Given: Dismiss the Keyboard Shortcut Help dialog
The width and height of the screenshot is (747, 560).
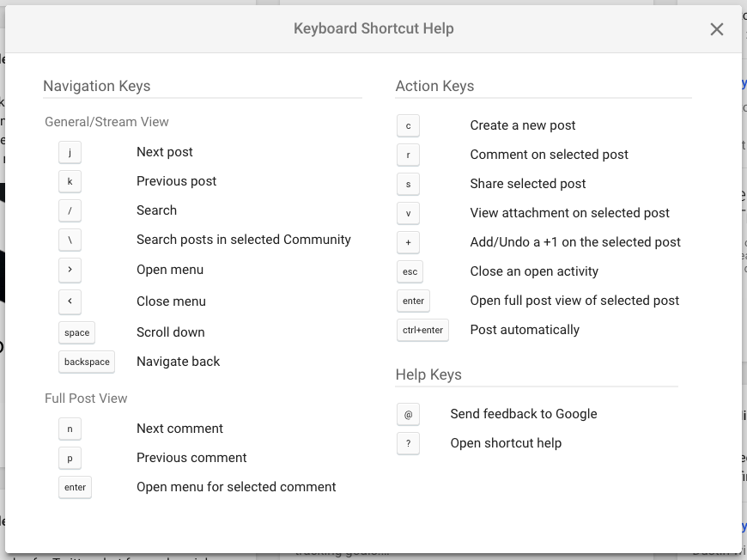Looking at the screenshot, I should point(717,28).
